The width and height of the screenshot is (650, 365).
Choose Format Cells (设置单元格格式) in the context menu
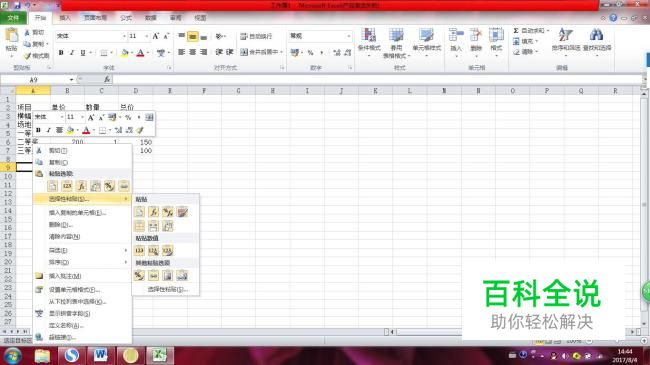82,290
